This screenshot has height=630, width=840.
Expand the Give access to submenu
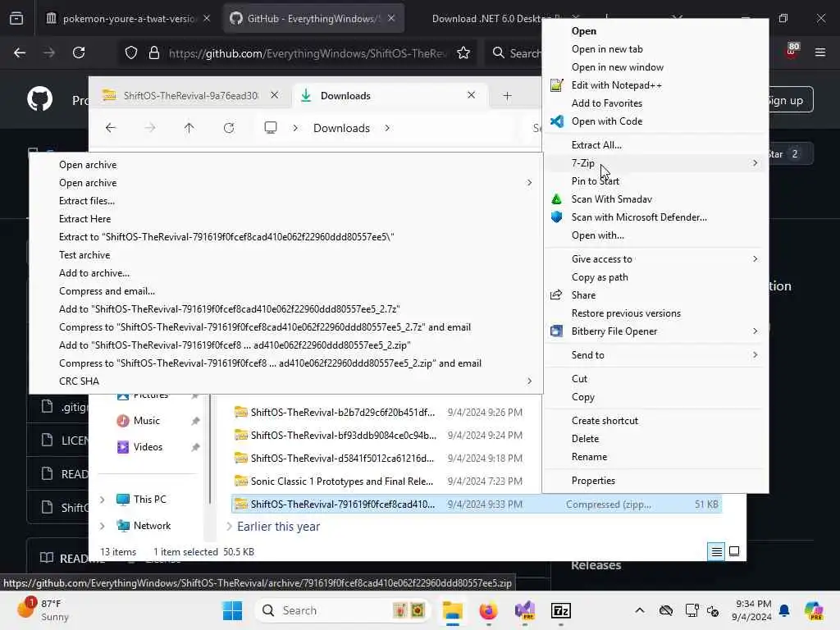[655, 258]
